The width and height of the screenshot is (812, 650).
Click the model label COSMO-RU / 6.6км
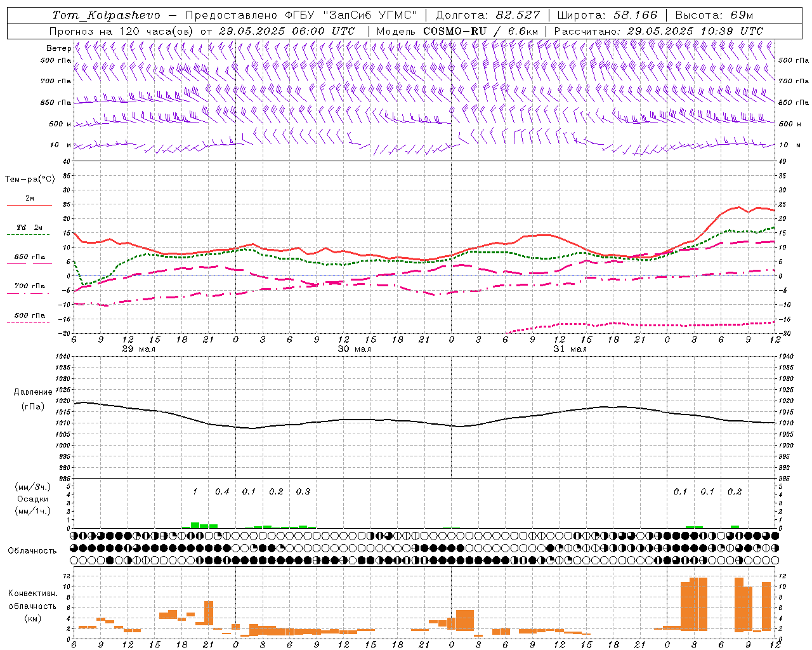tap(480, 31)
